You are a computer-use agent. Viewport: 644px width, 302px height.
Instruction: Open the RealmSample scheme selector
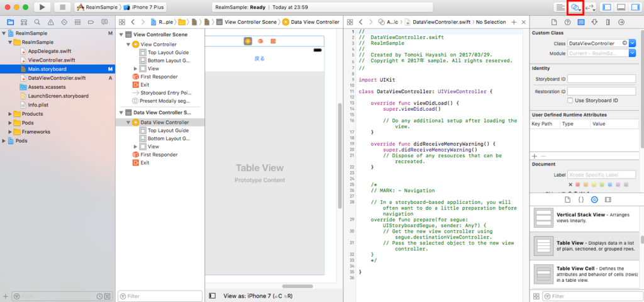[97, 7]
